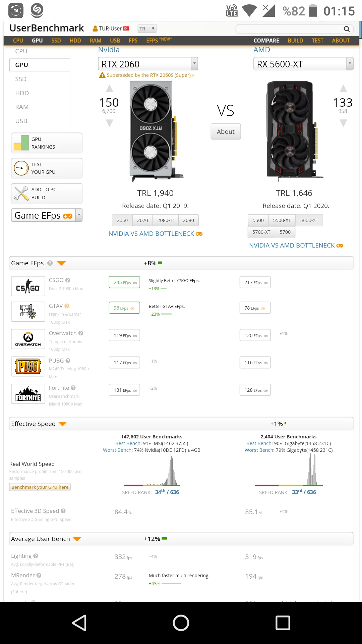This screenshot has width=362, height=644.
Task: Select the 5500-XT comparison button
Action: tap(282, 220)
